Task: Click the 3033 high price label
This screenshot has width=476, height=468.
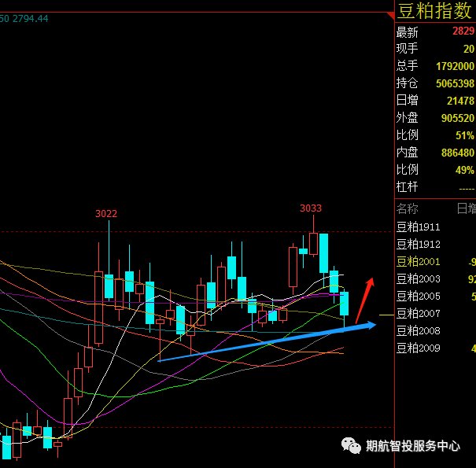Action: click(311, 208)
